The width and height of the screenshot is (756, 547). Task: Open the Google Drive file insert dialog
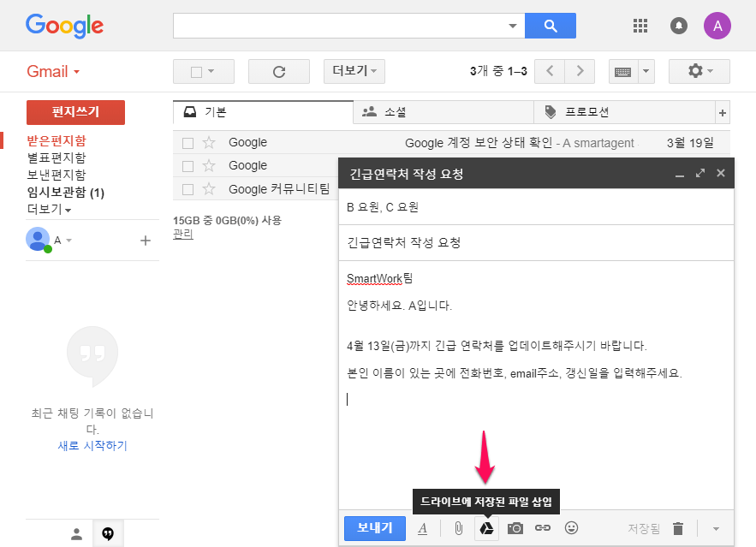(x=485, y=528)
